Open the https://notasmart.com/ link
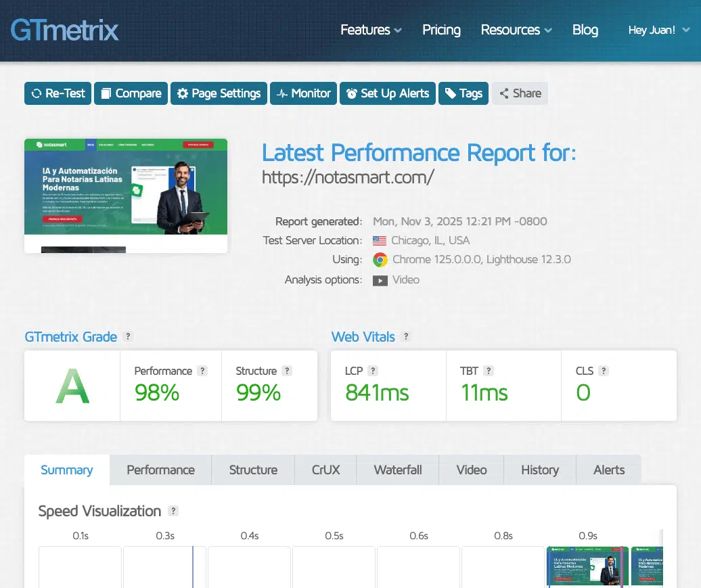This screenshot has height=588, width=701. [x=348, y=177]
